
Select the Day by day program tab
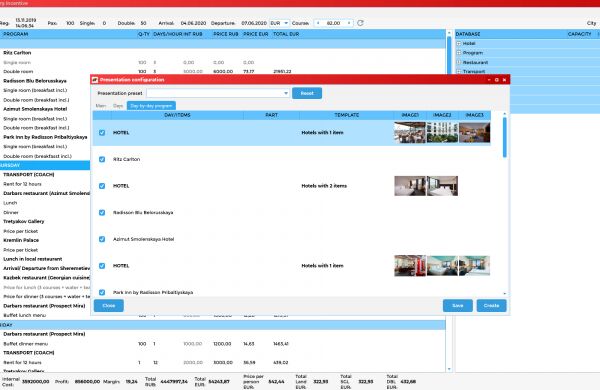(151, 106)
